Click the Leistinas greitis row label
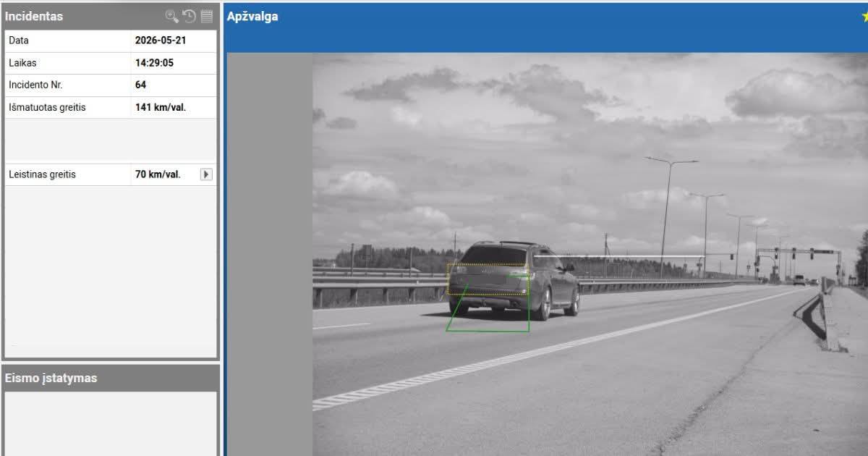Viewport: 868px width, 456px height. 42,174
